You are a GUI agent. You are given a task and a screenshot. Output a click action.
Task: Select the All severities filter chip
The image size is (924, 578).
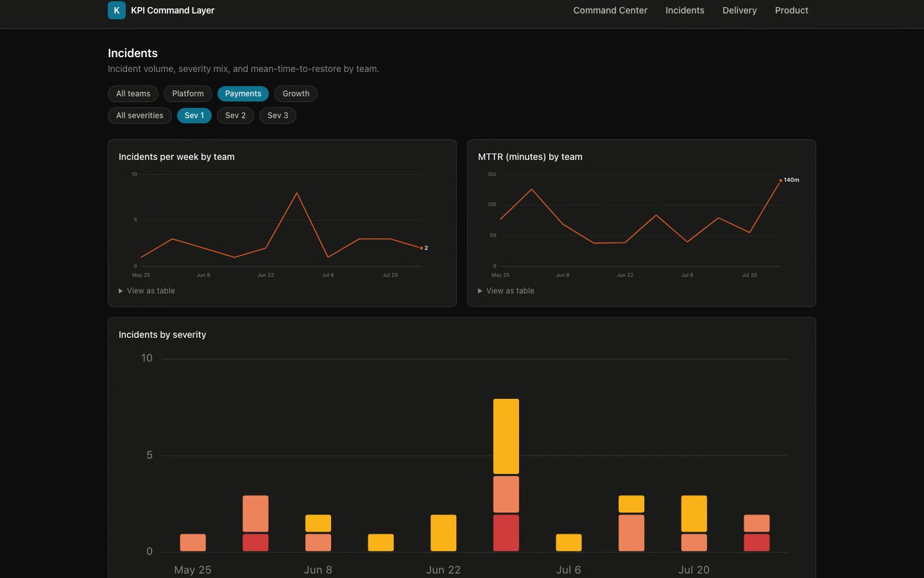(140, 116)
